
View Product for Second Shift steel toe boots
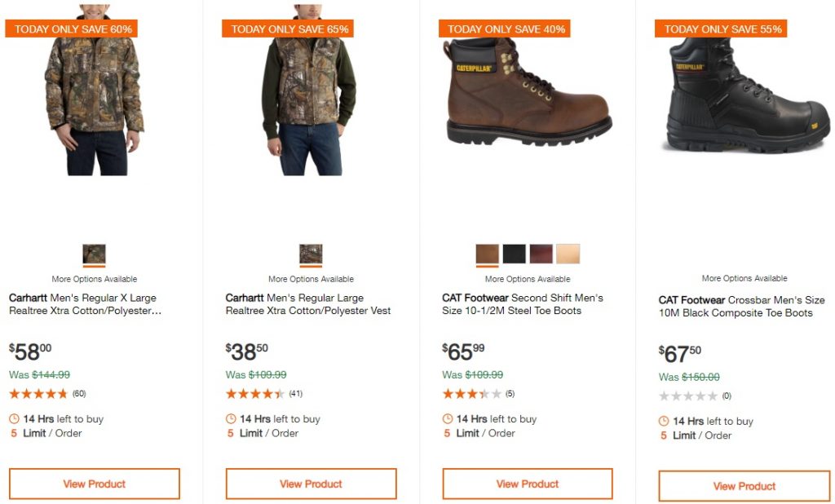coord(528,484)
